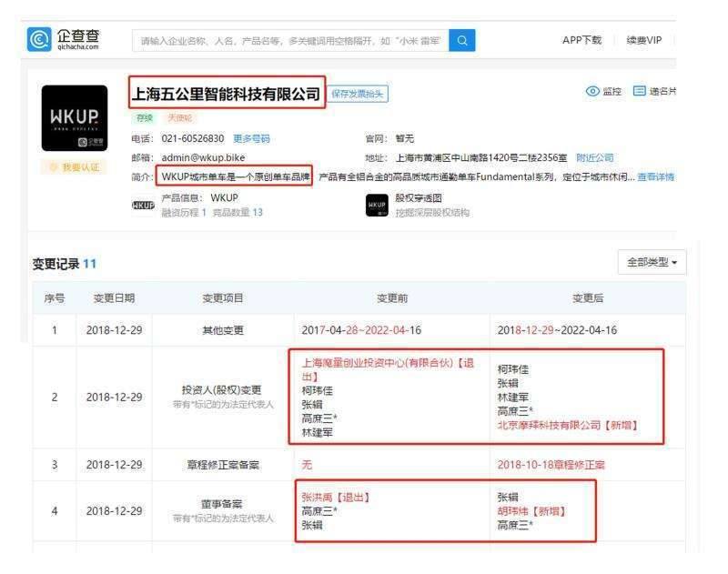This screenshot has height=574, width=728.
Task: Click 投资人(股权)变更 in row 2
Action: pos(222,390)
